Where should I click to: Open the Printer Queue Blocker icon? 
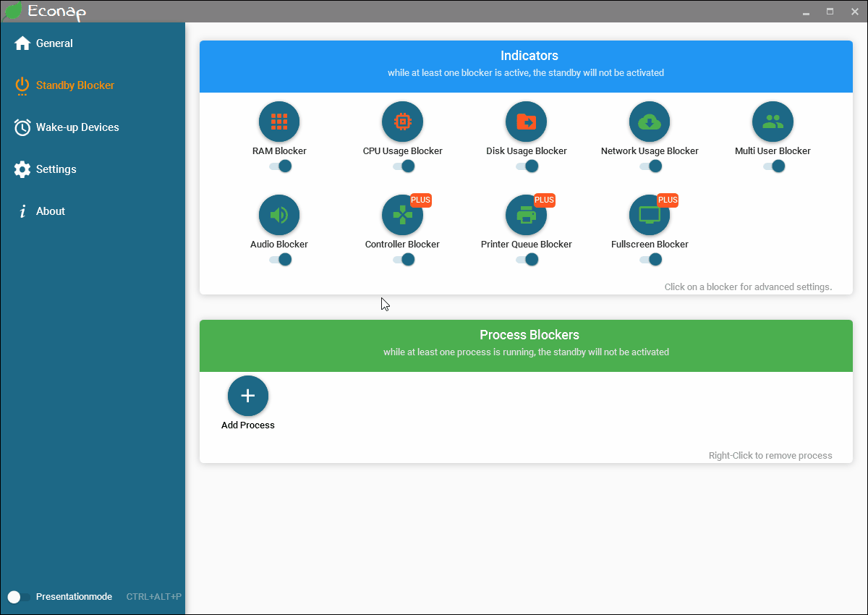point(526,215)
